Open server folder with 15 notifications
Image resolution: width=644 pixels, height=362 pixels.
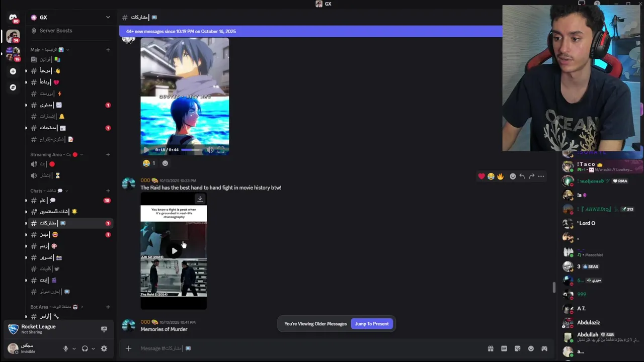click(13, 54)
